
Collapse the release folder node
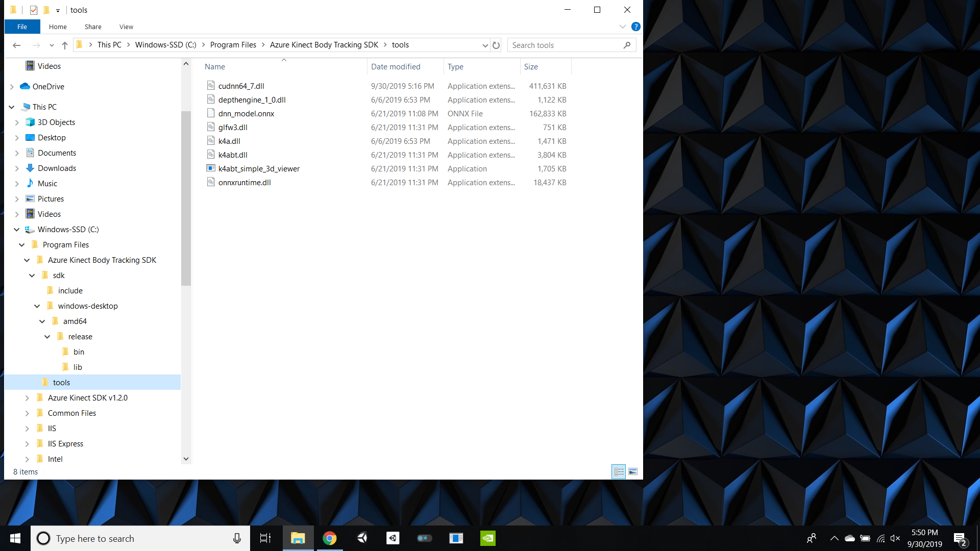(47, 337)
